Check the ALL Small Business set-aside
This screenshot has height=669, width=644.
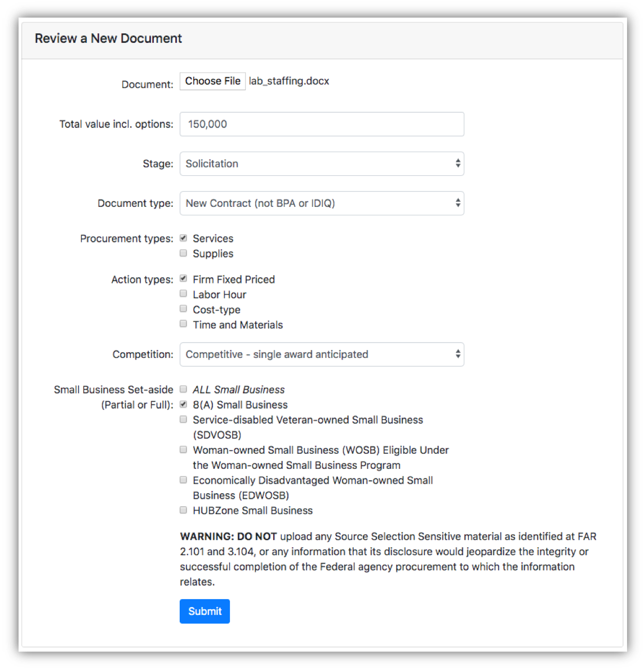183,389
